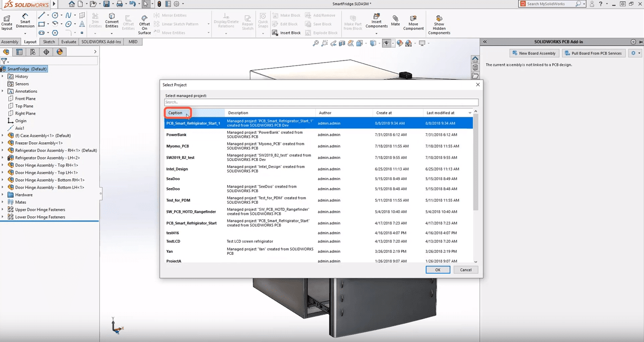Sort by the Description column header
Viewport: 644px width, 342px height.
[270, 113]
